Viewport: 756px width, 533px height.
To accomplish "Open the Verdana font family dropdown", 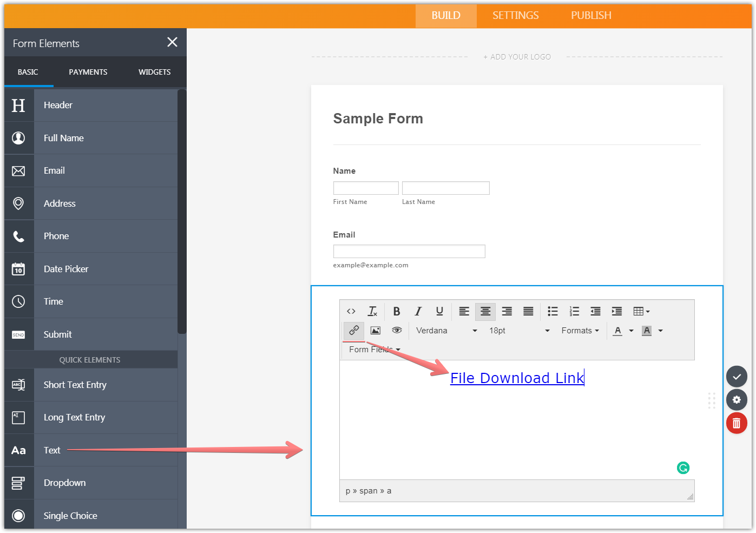I will pyautogui.click(x=446, y=331).
